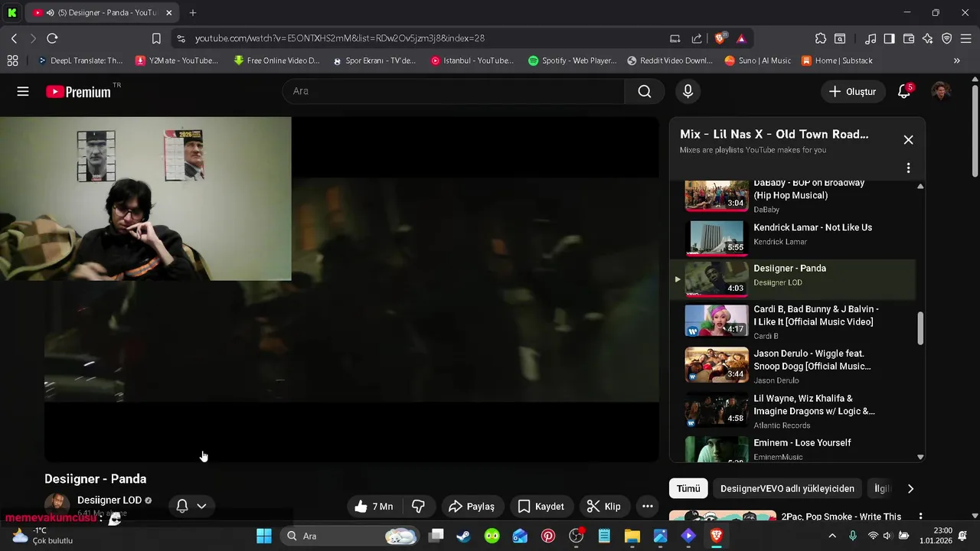Reload the current page
Screen dimensions: 980x551
click(x=52, y=38)
